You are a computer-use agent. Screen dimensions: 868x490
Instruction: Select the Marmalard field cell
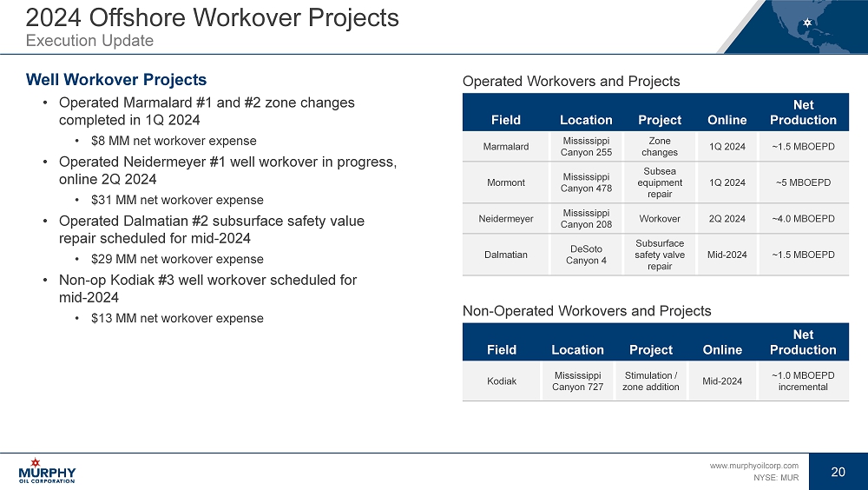point(506,147)
